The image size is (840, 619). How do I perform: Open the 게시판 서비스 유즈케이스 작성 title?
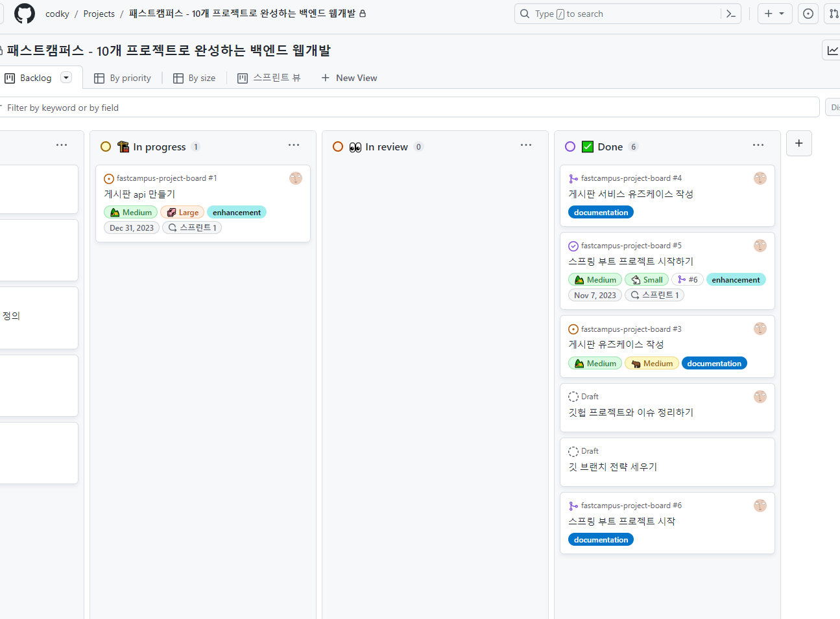point(630,194)
